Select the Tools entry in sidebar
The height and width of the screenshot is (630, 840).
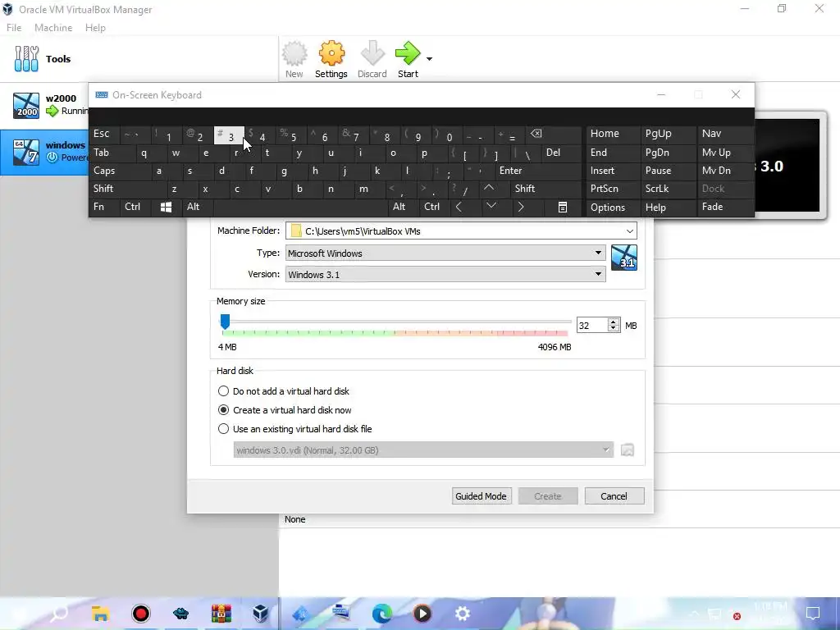pyautogui.click(x=139, y=59)
